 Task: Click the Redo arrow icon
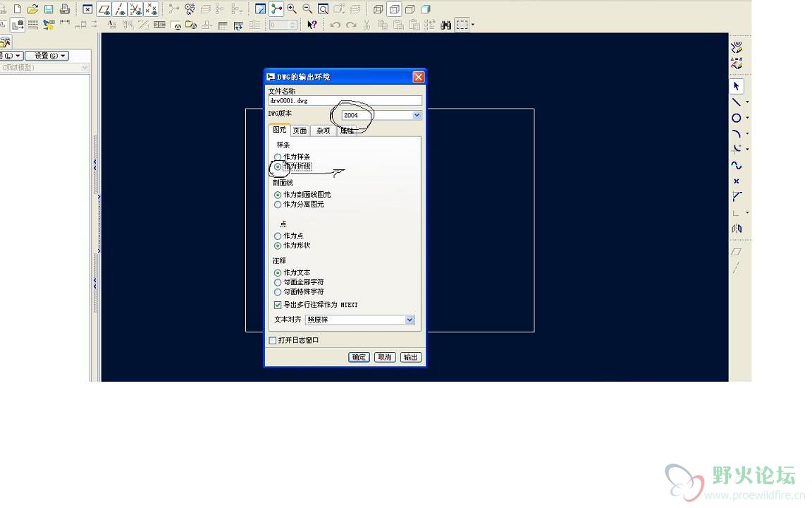(351, 25)
